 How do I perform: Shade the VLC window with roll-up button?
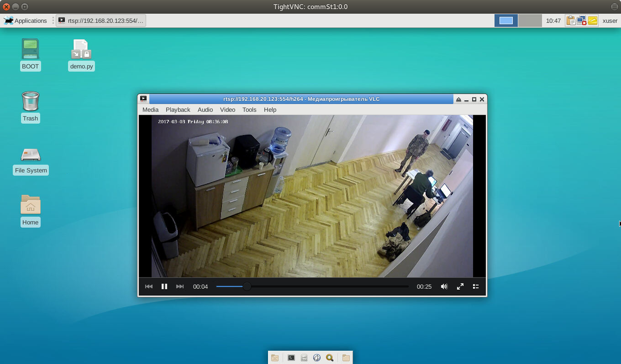click(x=458, y=99)
